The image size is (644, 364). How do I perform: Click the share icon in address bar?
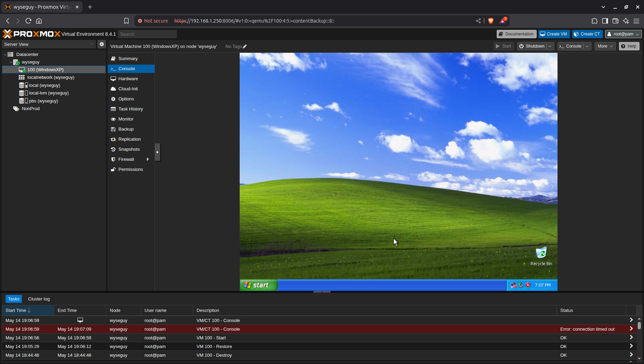tap(478, 21)
